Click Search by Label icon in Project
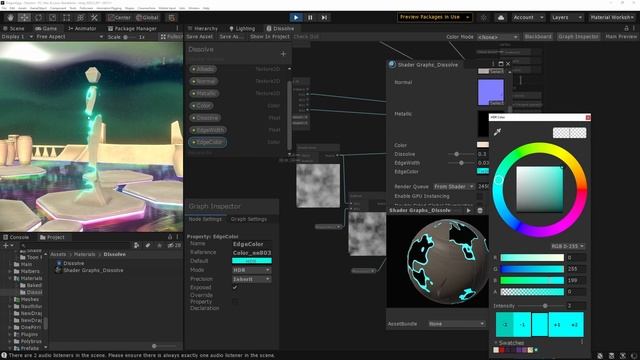Viewport: 640px width, 360px height. pyautogui.click(x=148, y=245)
